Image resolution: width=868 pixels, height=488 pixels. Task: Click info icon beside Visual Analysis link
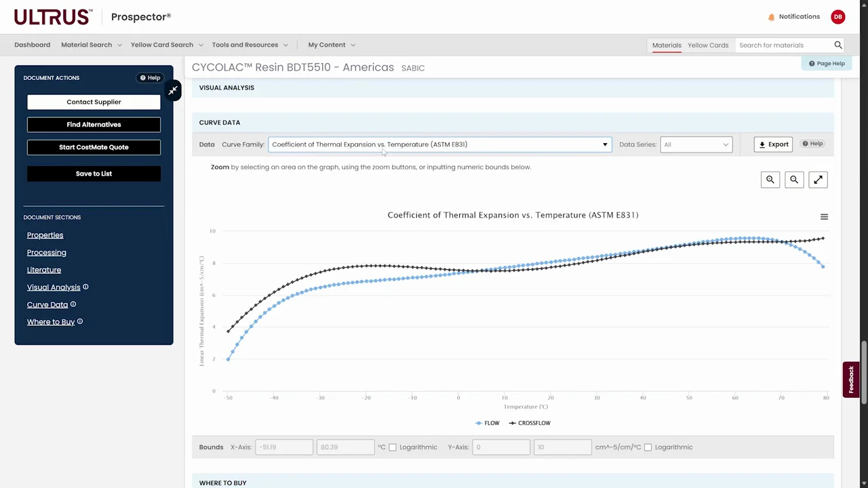85,287
